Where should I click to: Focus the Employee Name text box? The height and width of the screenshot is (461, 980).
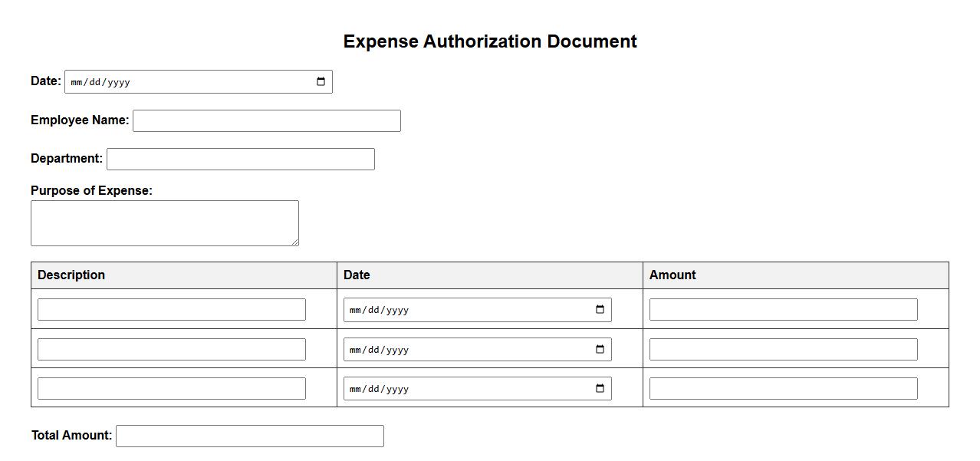266,121
